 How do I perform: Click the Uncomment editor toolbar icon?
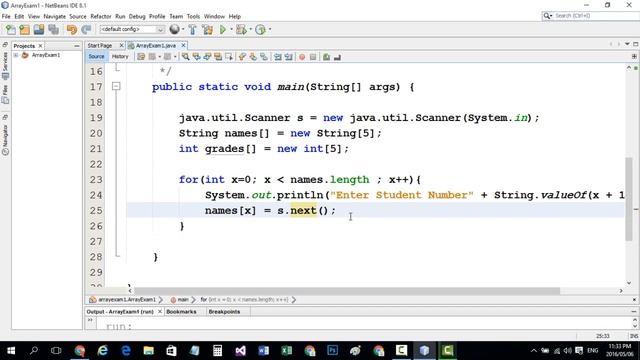pyautogui.click(x=337, y=57)
